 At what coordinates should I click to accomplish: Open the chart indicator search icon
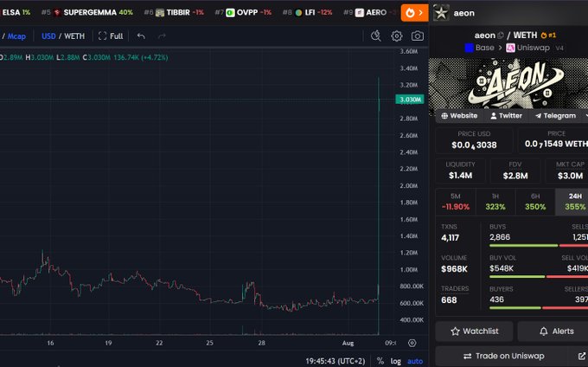click(x=376, y=36)
